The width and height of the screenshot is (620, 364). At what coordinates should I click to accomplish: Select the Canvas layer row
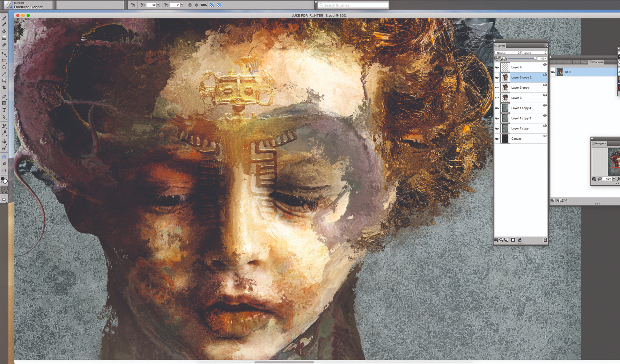(521, 139)
